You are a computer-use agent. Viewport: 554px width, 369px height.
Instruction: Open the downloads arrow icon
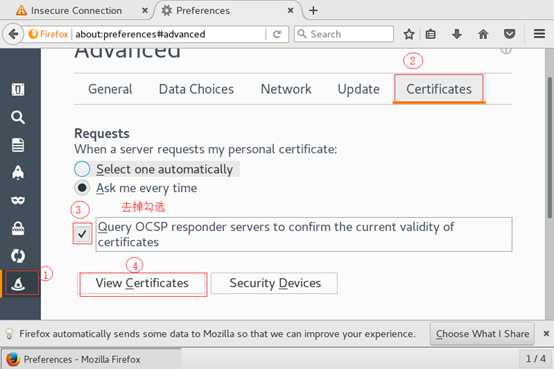(456, 34)
